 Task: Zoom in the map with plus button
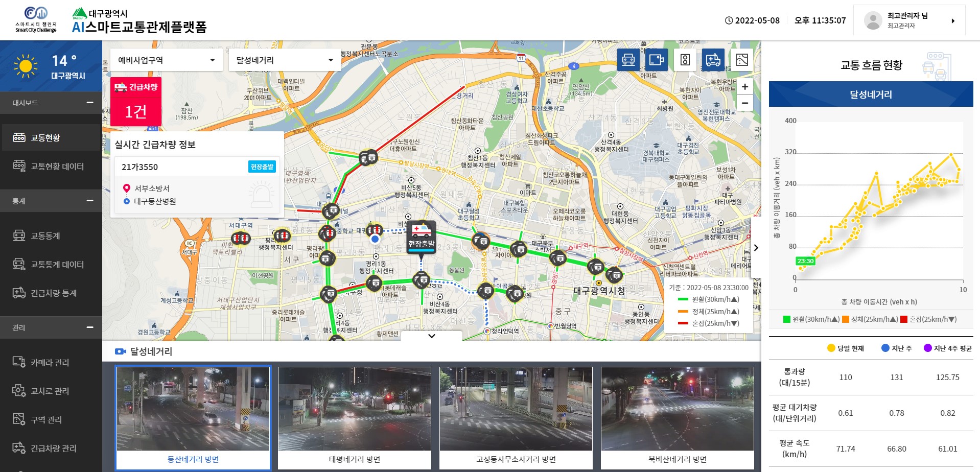point(745,87)
